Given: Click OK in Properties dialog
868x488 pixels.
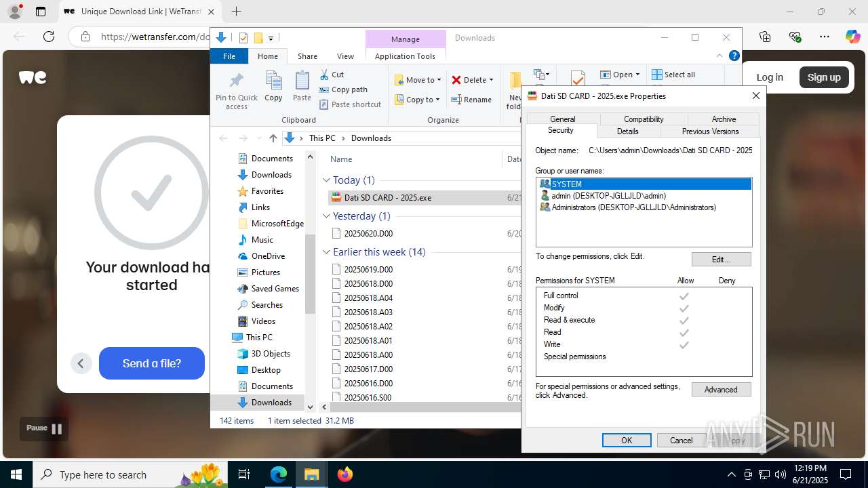Looking at the screenshot, I should [x=627, y=441].
